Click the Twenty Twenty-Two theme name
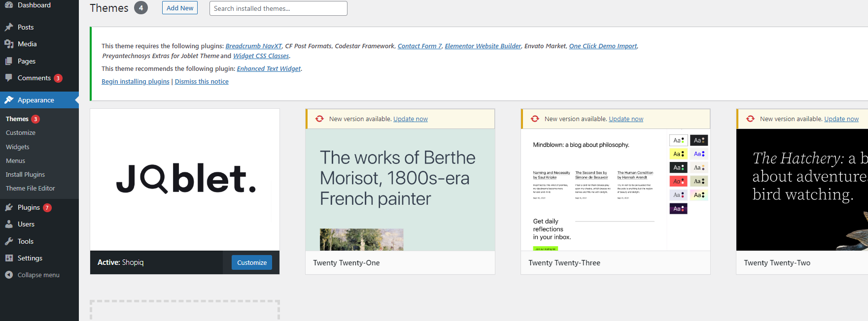This screenshot has height=321, width=868. 777,262
